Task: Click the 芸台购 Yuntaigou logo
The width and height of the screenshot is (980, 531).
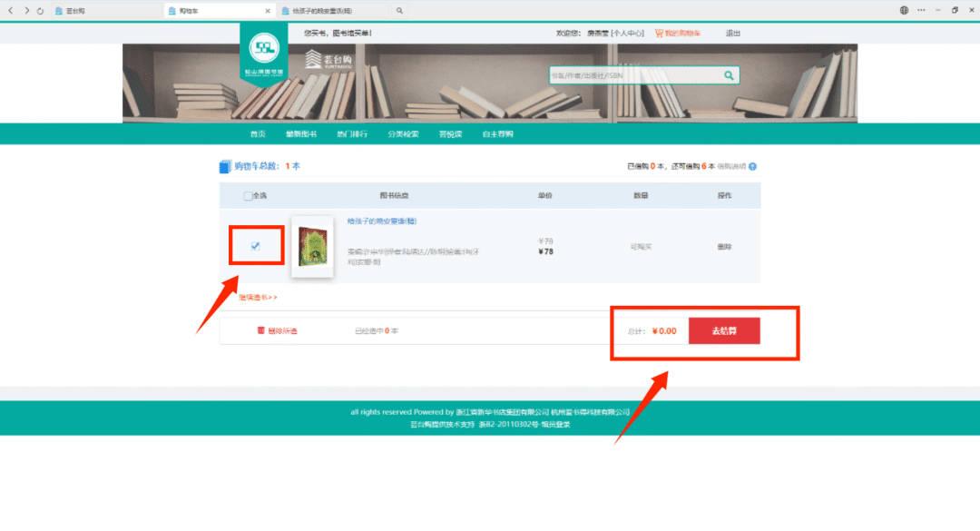Action: click(328, 59)
